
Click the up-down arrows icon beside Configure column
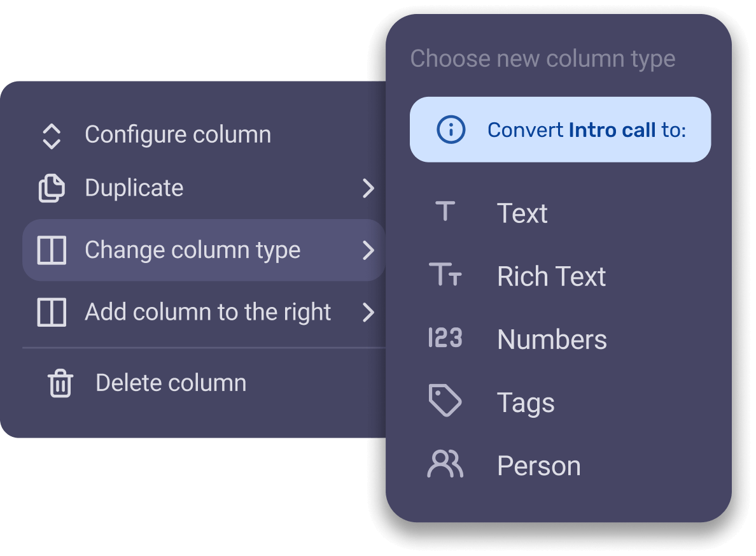click(51, 136)
